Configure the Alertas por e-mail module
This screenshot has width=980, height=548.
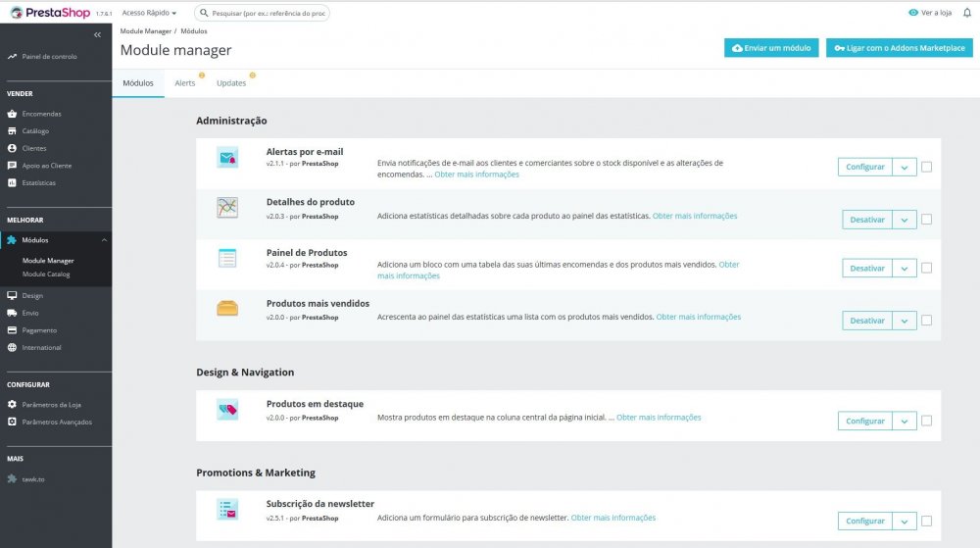point(865,167)
